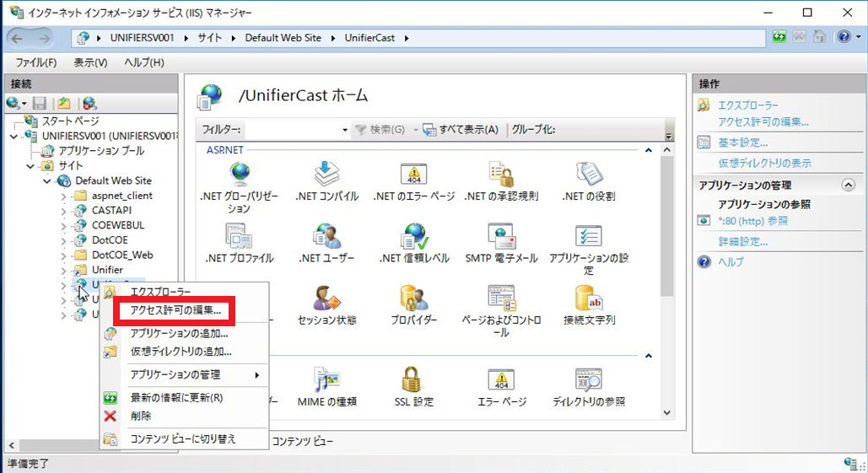Open the 表示(V) menu

91,62
